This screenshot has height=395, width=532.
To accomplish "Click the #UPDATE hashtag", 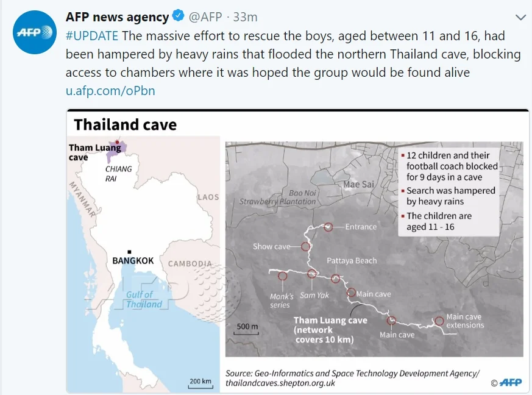I will (x=92, y=35).
